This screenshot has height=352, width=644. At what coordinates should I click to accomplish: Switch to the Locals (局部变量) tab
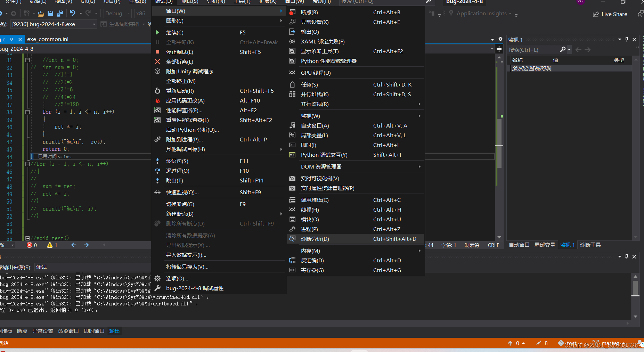tap(545, 245)
